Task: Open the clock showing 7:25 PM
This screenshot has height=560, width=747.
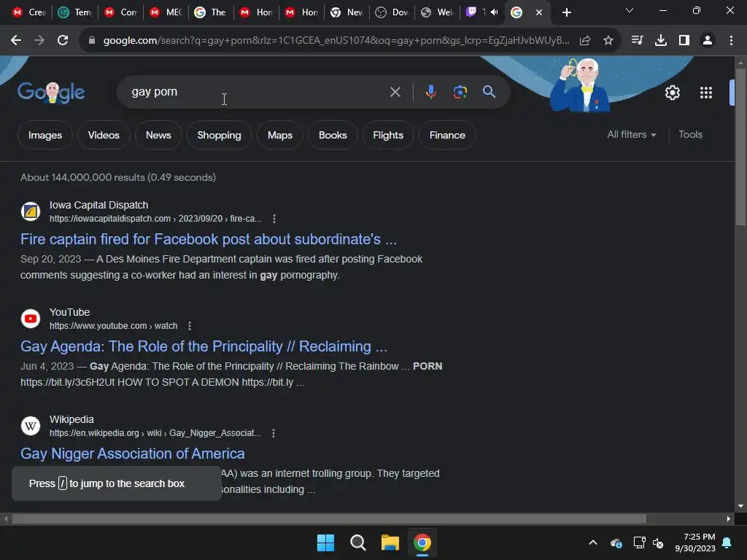Action: (695, 542)
